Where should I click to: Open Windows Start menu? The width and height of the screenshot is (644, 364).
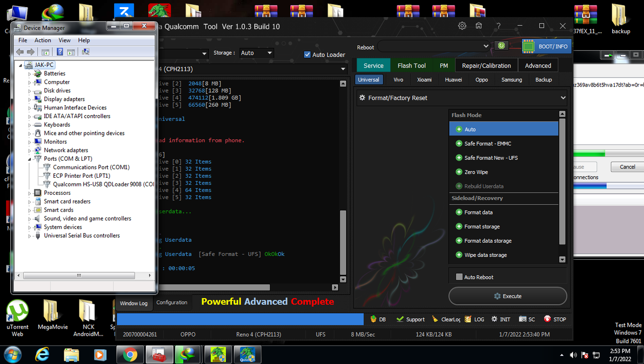tap(13, 354)
